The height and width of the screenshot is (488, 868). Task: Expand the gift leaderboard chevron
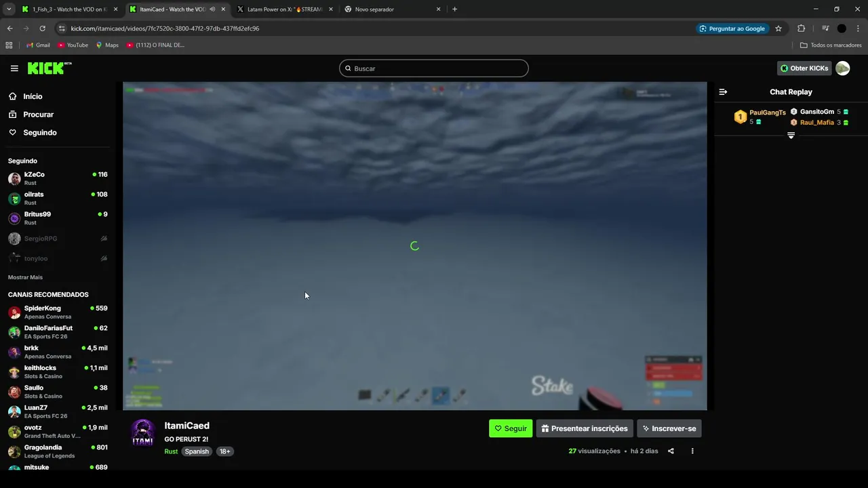[x=791, y=136]
